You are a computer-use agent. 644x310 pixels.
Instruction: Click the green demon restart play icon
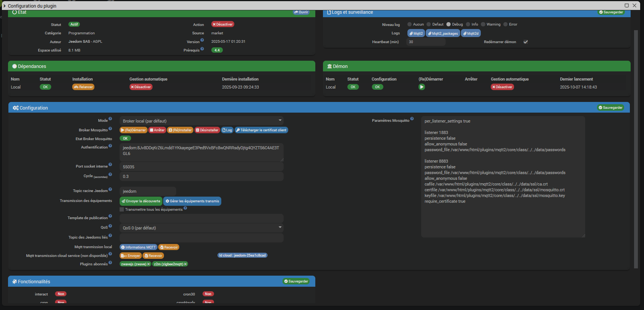coord(422,87)
